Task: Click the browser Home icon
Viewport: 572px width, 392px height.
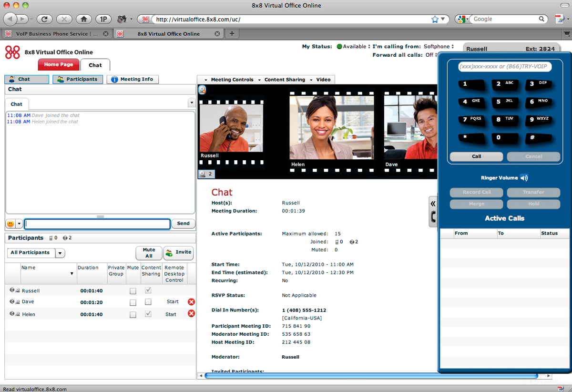Action: tap(84, 19)
